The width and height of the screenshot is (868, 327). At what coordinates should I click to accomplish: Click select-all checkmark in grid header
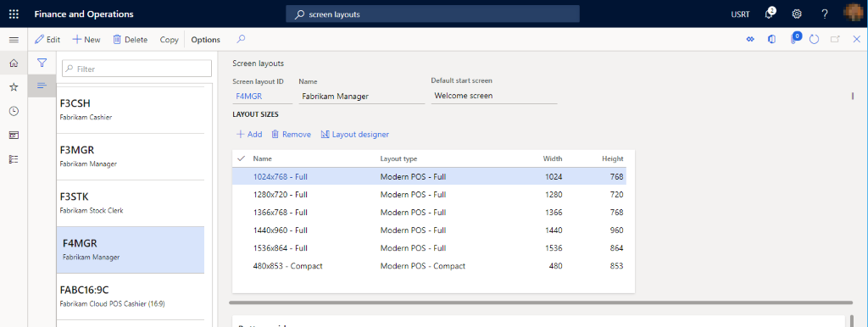tap(241, 158)
